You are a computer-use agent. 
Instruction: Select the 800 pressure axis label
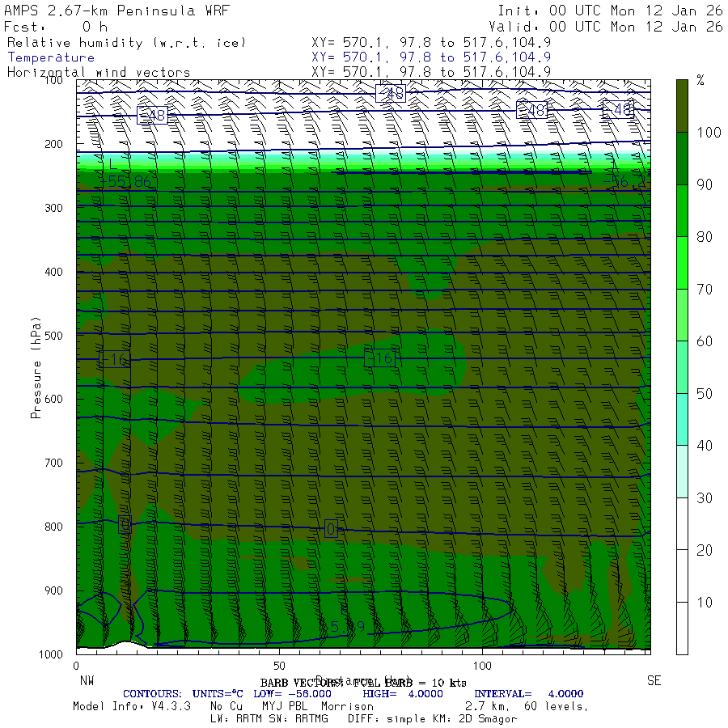click(x=53, y=527)
